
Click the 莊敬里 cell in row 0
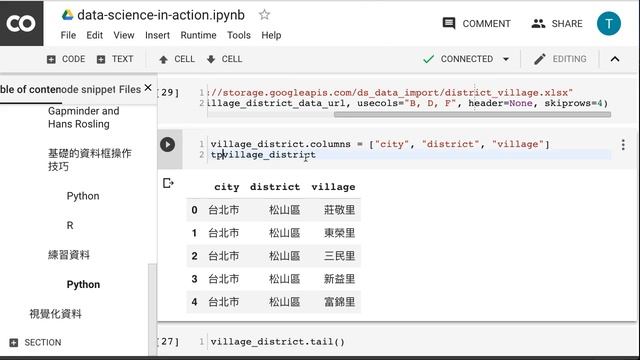click(x=339, y=210)
